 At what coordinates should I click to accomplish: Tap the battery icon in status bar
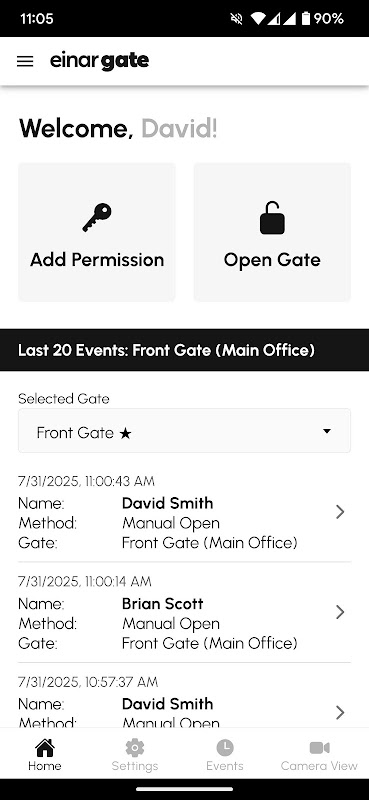(306, 19)
